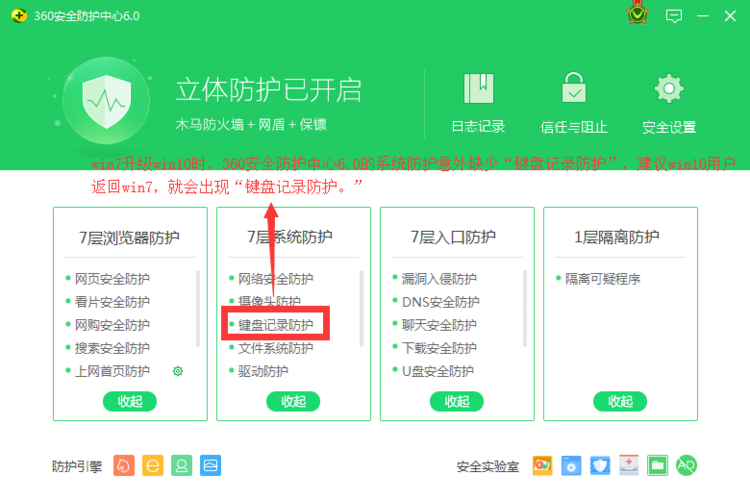Select 下载安全防护 item
Viewport: 750px width, 500px height.
439,348
